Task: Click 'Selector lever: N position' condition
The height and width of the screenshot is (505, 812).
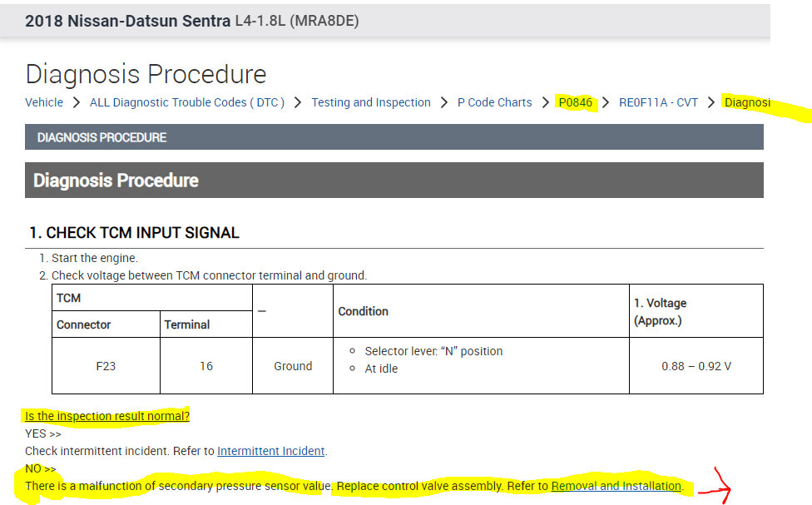Action: point(433,351)
